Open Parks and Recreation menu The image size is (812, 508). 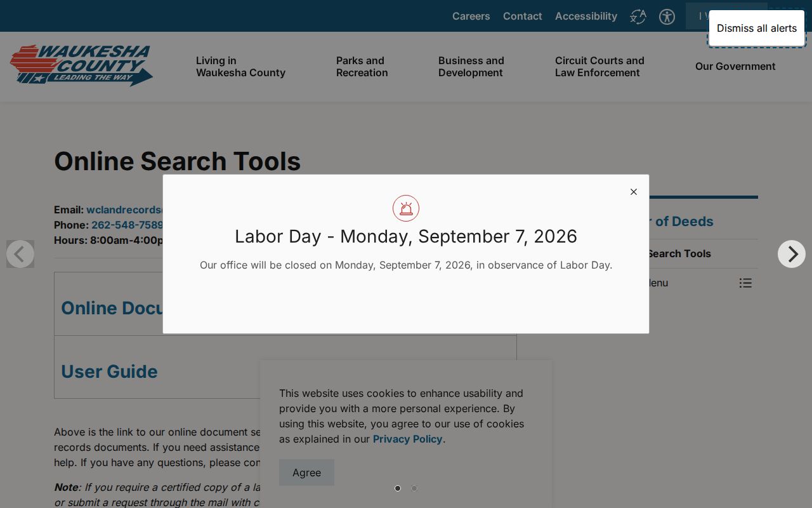pyautogui.click(x=362, y=67)
